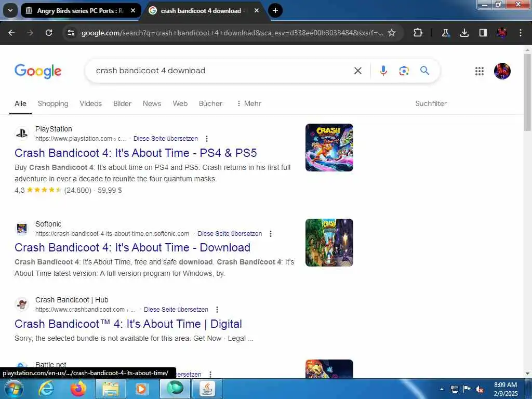Select the crash bandicoot 4 download tab
Screen dimensions: 532x399
coord(204,10)
